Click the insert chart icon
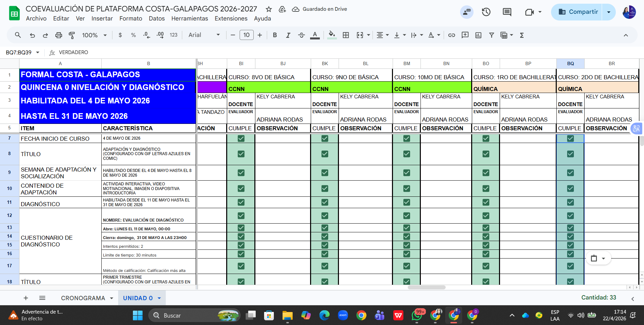The height and width of the screenshot is (325, 644). tap(478, 35)
